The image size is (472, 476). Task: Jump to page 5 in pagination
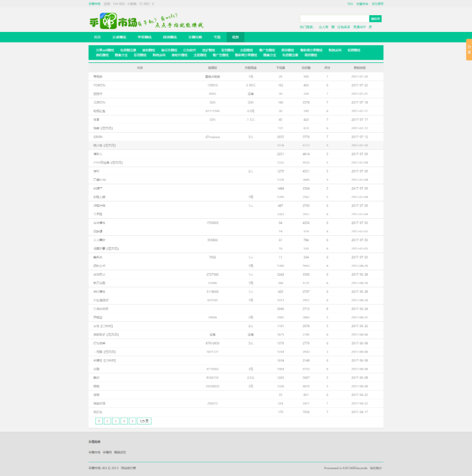coord(133,421)
